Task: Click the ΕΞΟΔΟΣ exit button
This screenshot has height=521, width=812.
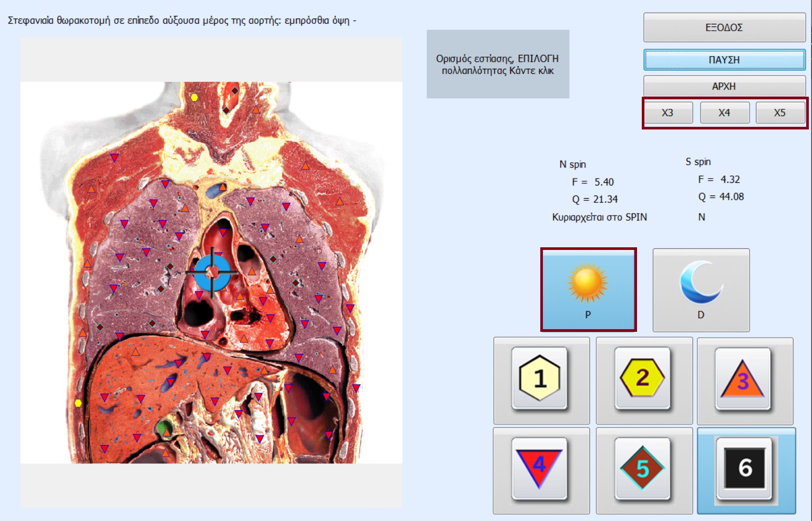Action: click(724, 27)
